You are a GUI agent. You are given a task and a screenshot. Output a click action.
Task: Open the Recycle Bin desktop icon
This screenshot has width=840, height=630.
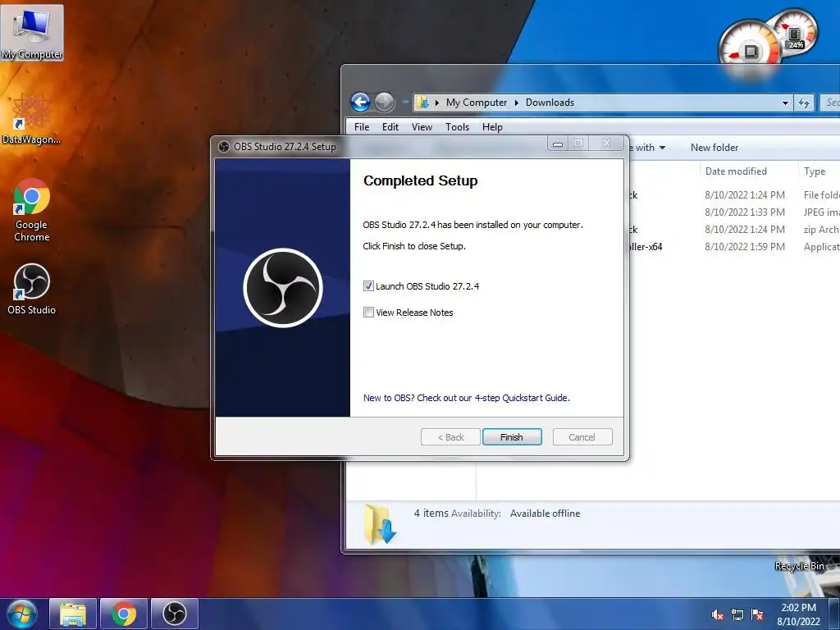tap(799, 566)
